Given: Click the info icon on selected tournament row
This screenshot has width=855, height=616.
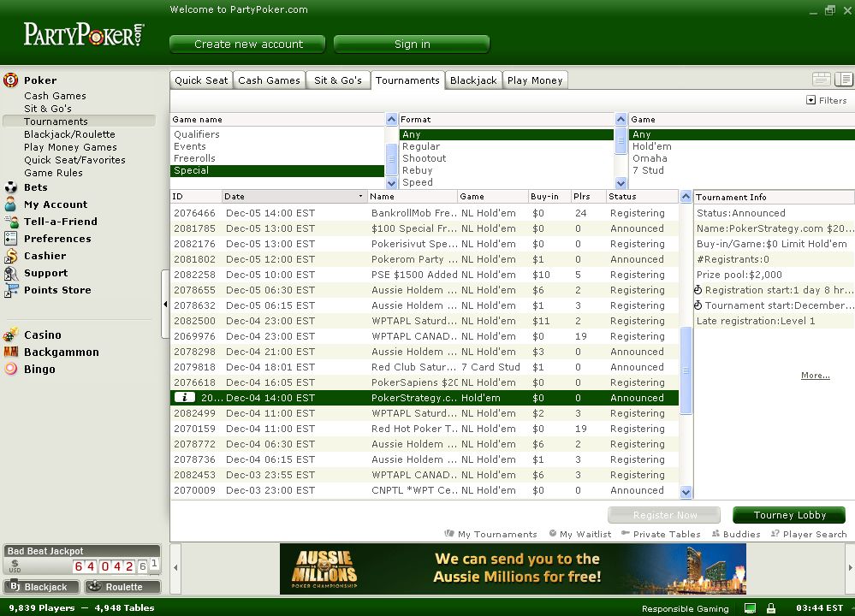Looking at the screenshot, I should tap(184, 397).
